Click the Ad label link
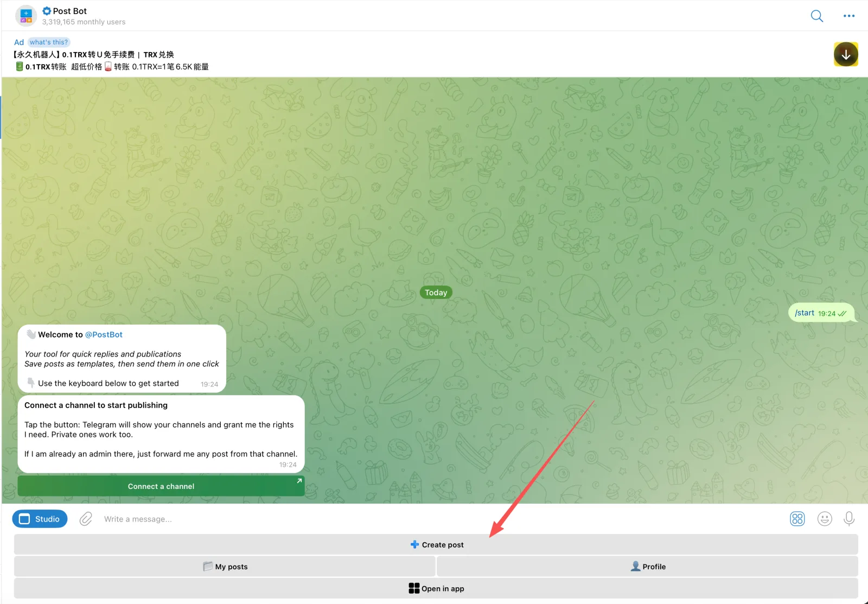 click(19, 42)
